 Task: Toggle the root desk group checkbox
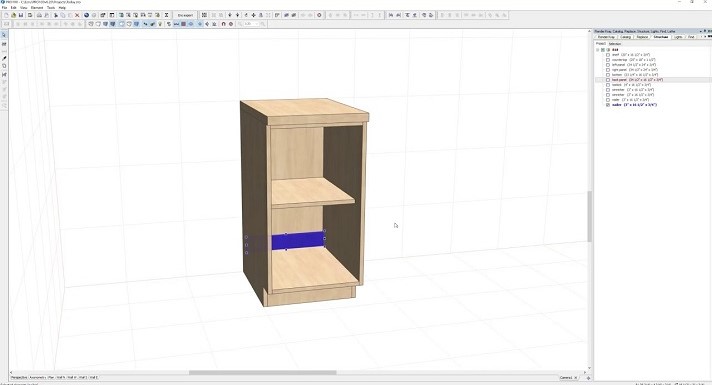[603, 50]
